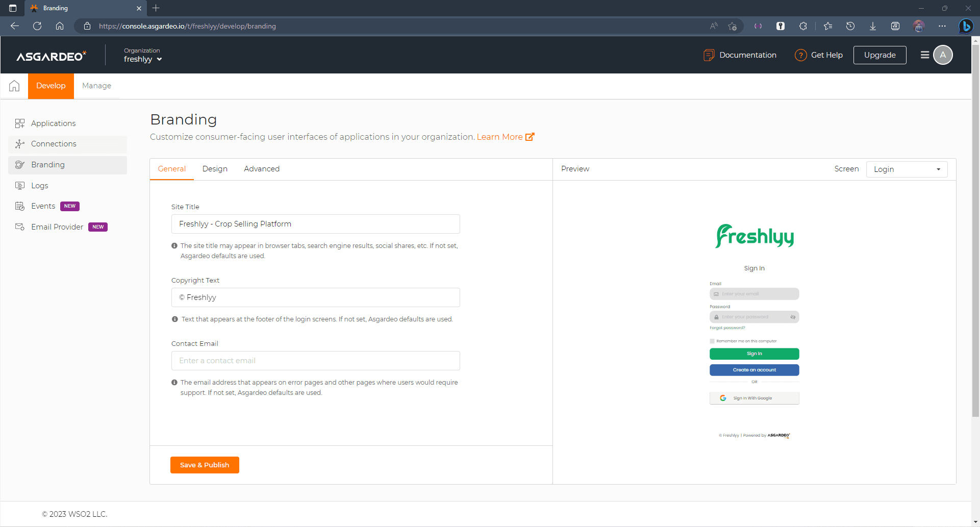Open the hamburger menu in header
Image resolution: width=980 pixels, height=527 pixels.
tap(924, 55)
